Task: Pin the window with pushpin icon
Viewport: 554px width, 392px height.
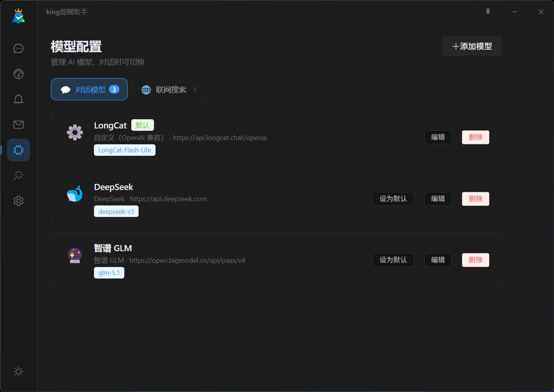Action: 488,12
